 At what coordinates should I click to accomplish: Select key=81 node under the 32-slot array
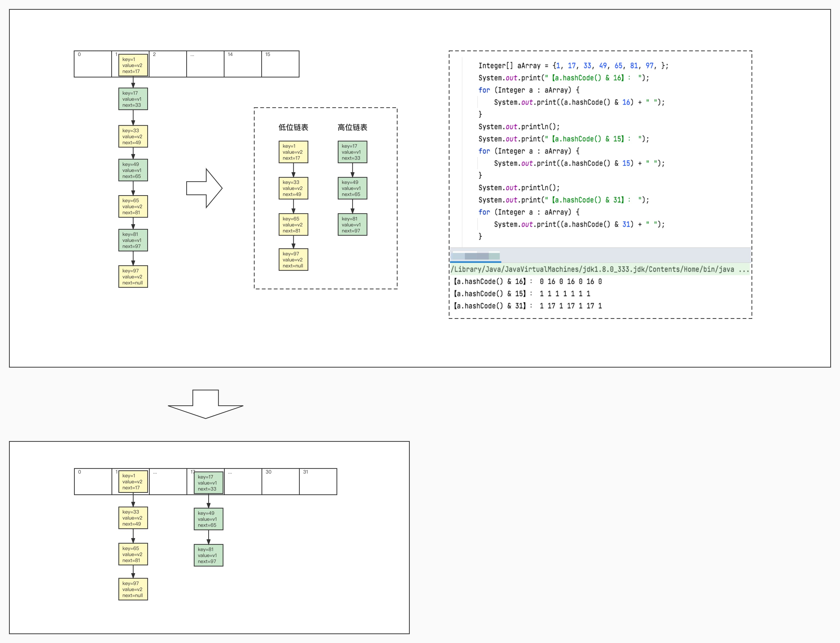point(208,555)
